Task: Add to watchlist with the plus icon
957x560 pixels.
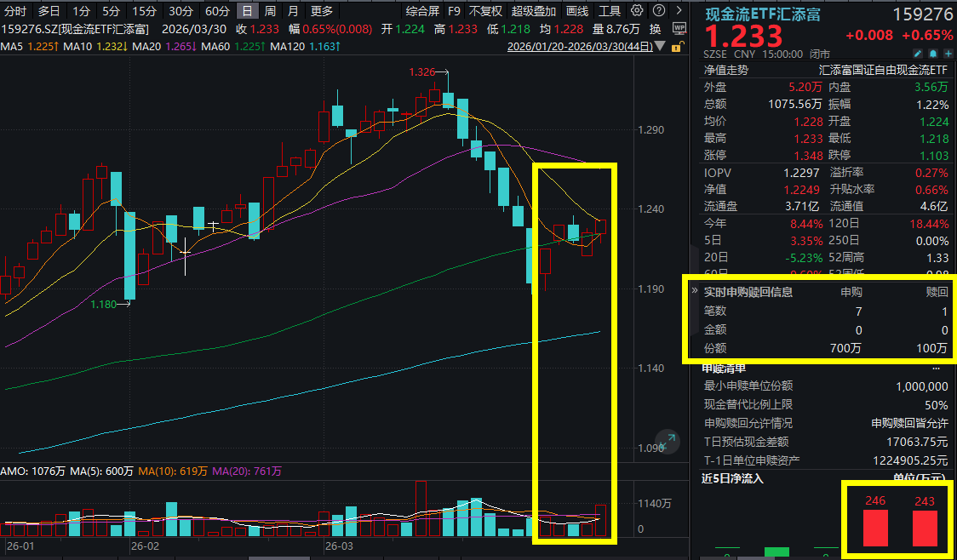Action: click(947, 53)
